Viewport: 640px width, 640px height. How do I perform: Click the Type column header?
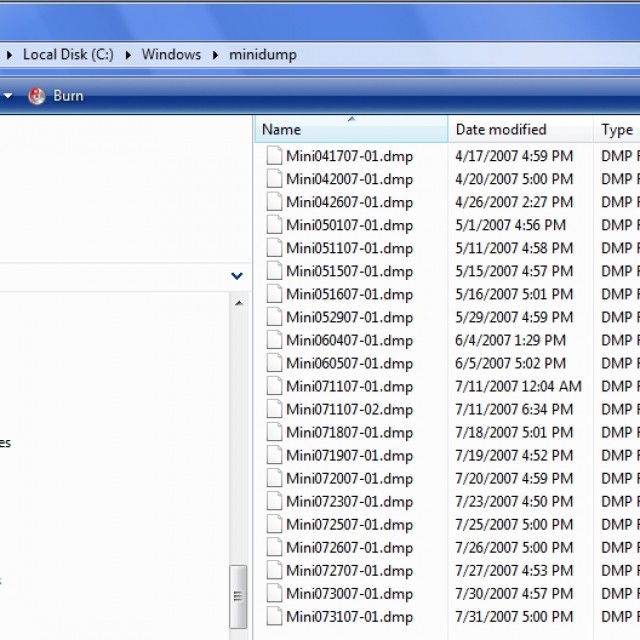click(x=616, y=130)
